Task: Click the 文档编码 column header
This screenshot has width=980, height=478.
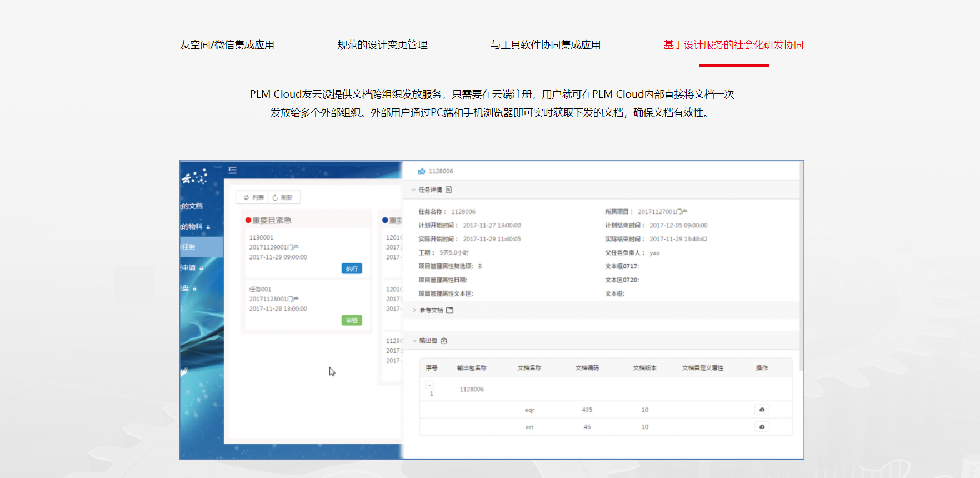Action: pos(587,368)
